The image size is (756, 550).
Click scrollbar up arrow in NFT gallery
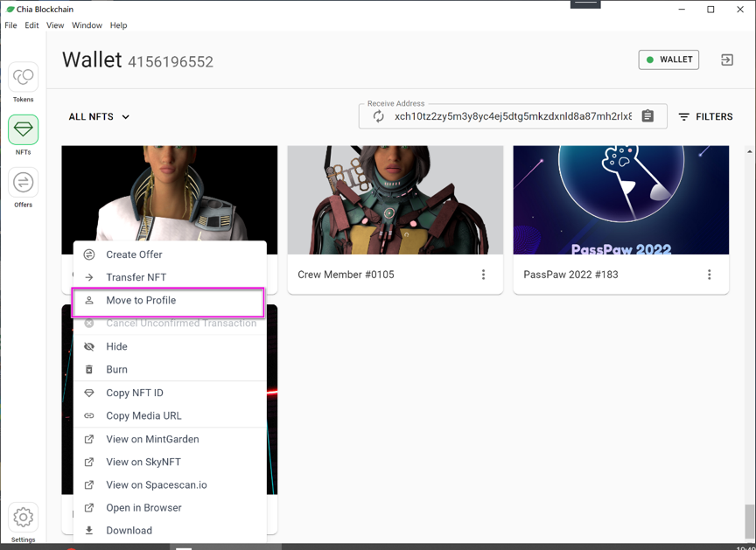(x=749, y=151)
